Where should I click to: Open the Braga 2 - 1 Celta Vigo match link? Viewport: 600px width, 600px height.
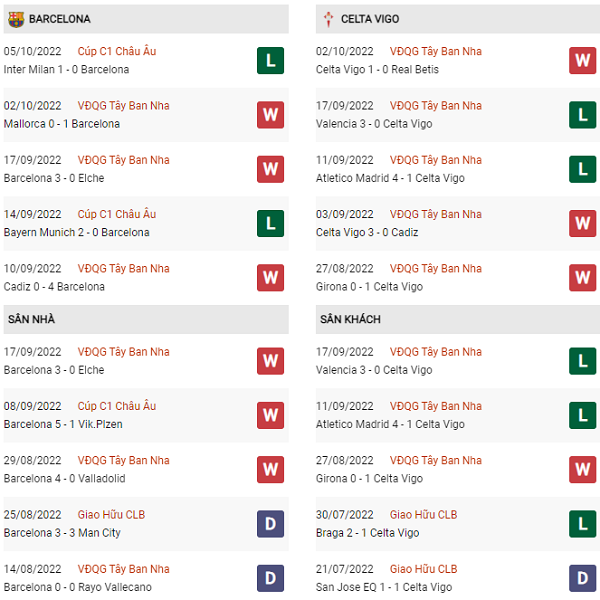[367, 533]
